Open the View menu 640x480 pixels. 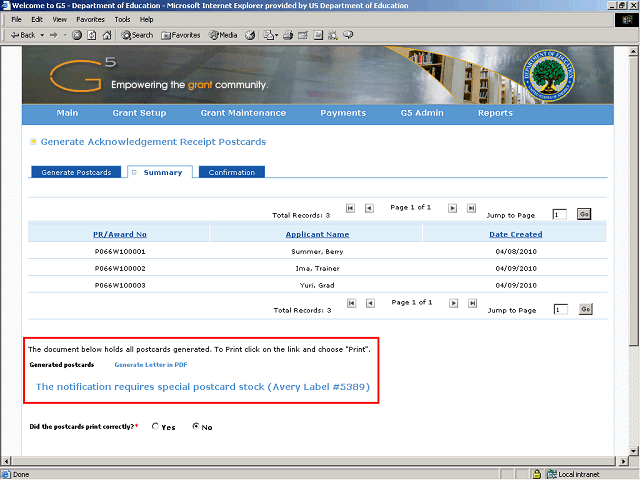pyautogui.click(x=59, y=19)
